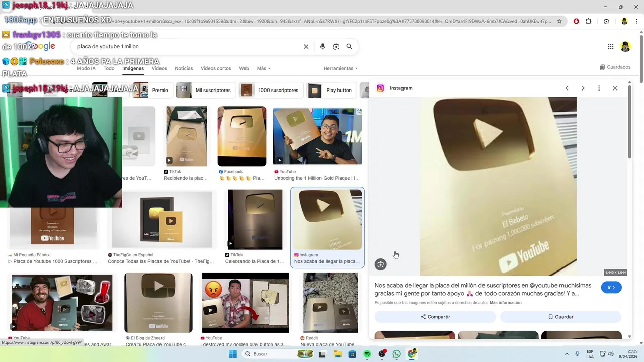Filter by Play button chip
Image resolution: width=644 pixels, height=362 pixels.
click(332, 90)
